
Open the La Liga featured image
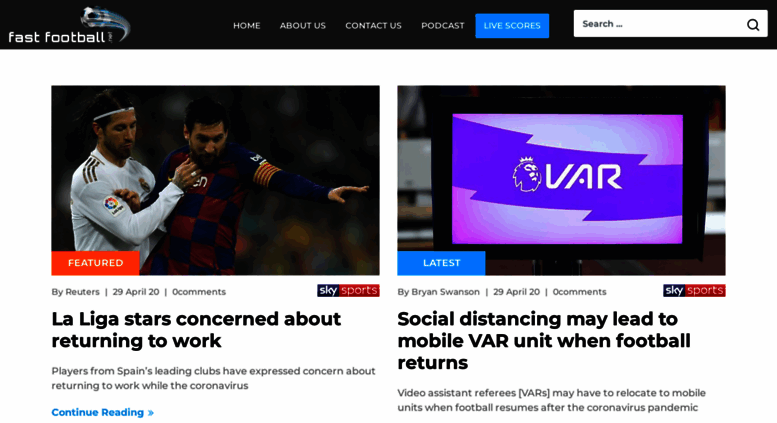coord(216,180)
